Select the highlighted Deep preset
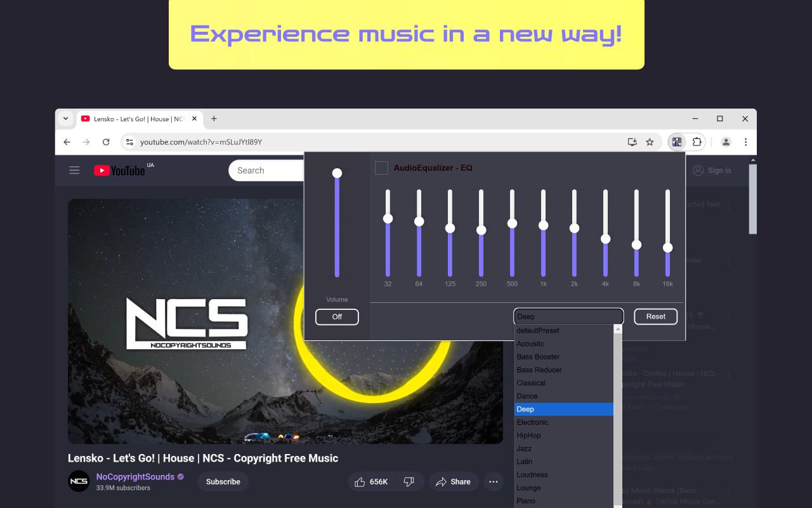The image size is (812, 508). point(564,409)
